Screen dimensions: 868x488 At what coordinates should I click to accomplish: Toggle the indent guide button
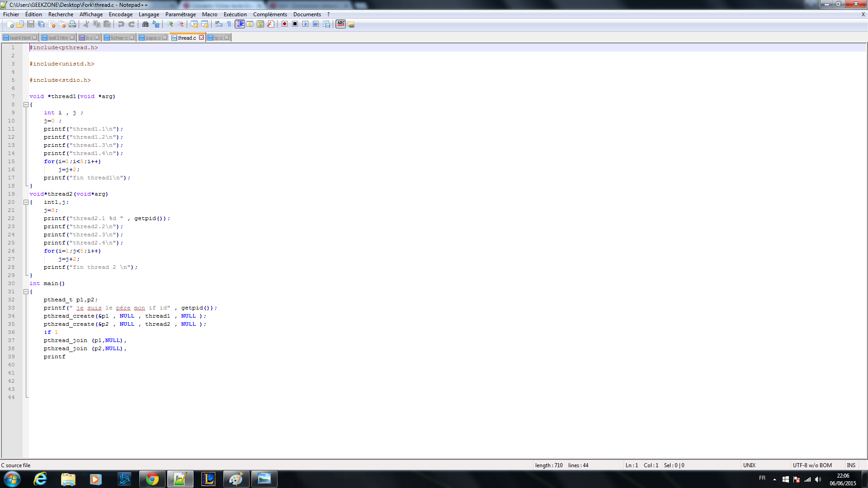click(x=240, y=24)
